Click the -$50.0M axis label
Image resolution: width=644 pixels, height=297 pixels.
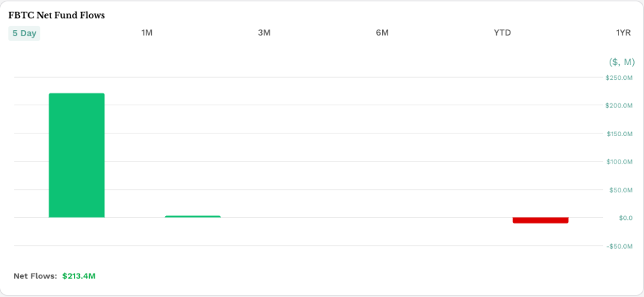620,246
